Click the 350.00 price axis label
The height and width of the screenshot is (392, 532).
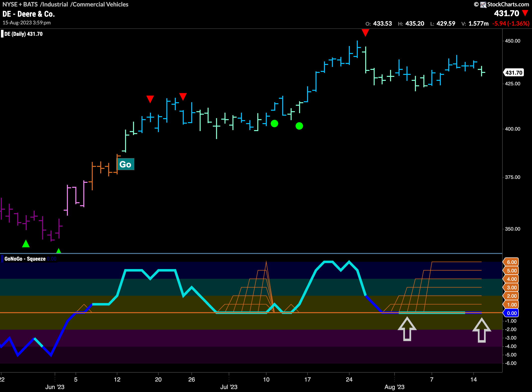pyautogui.click(x=513, y=229)
